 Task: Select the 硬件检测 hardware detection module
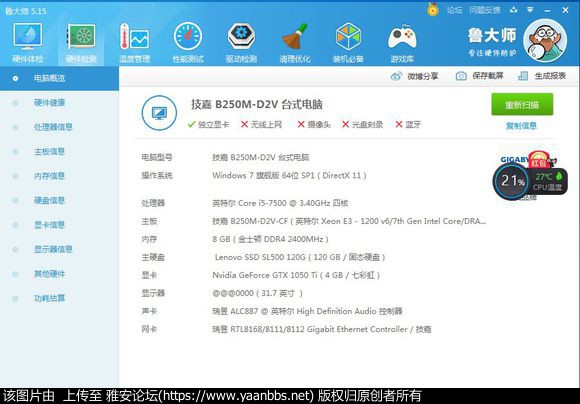(81, 43)
